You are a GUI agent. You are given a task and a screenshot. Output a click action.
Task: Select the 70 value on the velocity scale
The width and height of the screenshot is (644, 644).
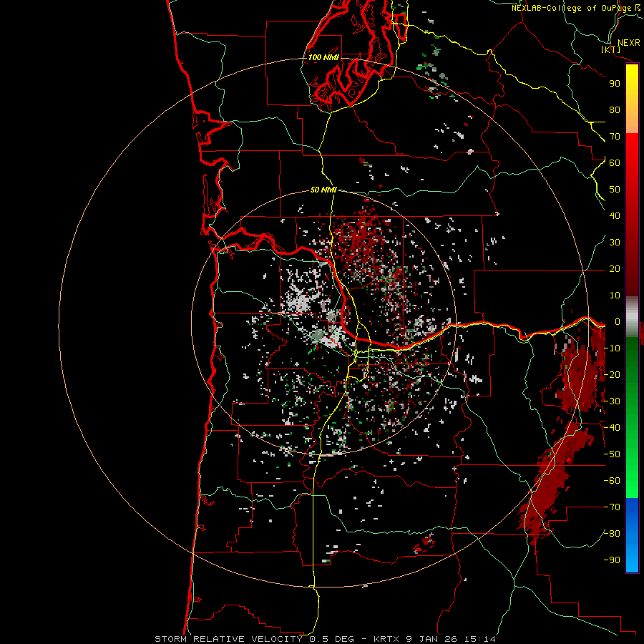[x=615, y=137]
